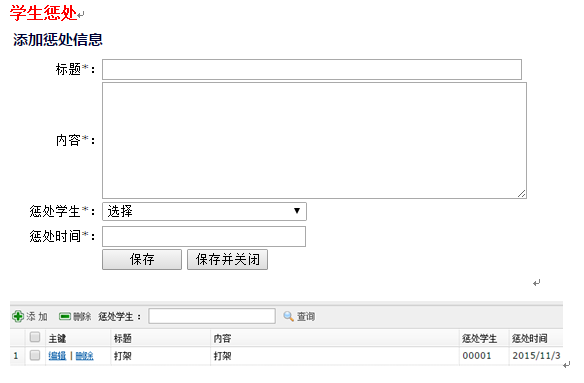Click the 查询 toolbar label
Screen dimensions: 584x383
(306, 316)
